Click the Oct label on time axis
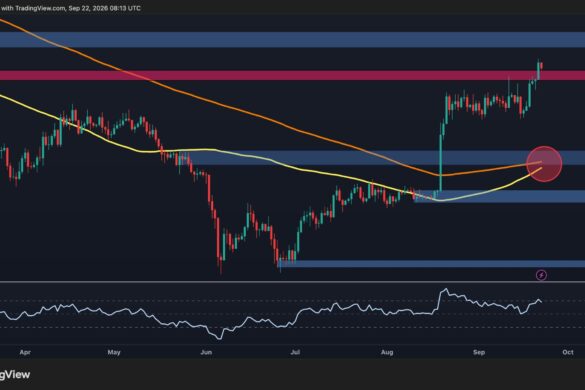This screenshot has width=585, height=390. coord(568,352)
